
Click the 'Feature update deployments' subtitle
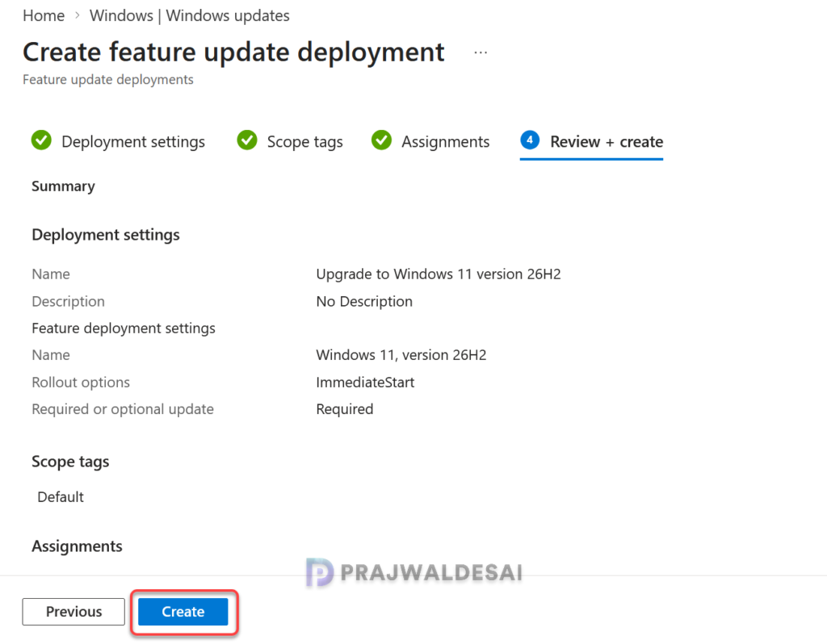108,80
